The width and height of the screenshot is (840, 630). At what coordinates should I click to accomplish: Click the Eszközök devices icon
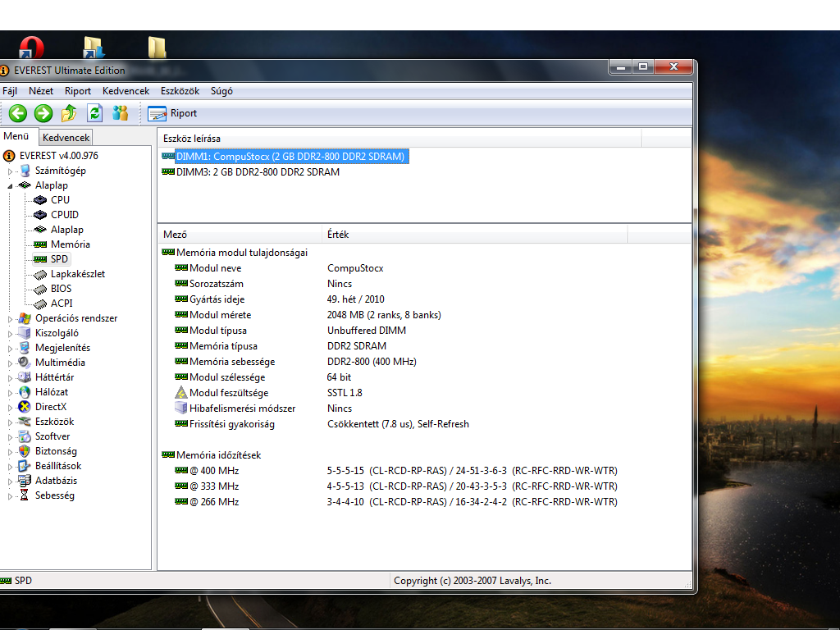(x=25, y=422)
